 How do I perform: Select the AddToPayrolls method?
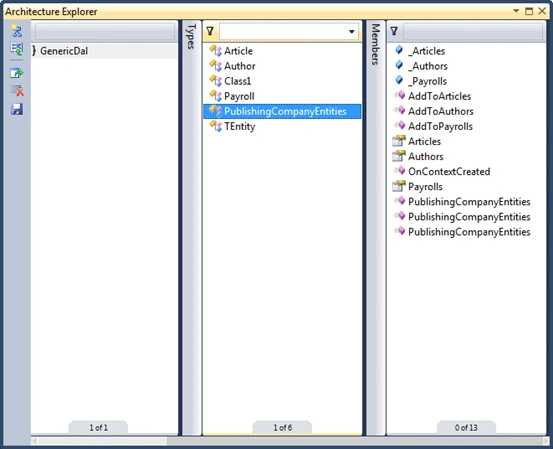pyautogui.click(x=440, y=127)
